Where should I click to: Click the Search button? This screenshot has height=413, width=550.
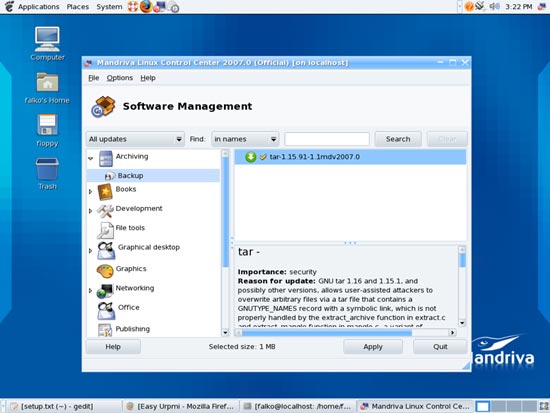(398, 139)
